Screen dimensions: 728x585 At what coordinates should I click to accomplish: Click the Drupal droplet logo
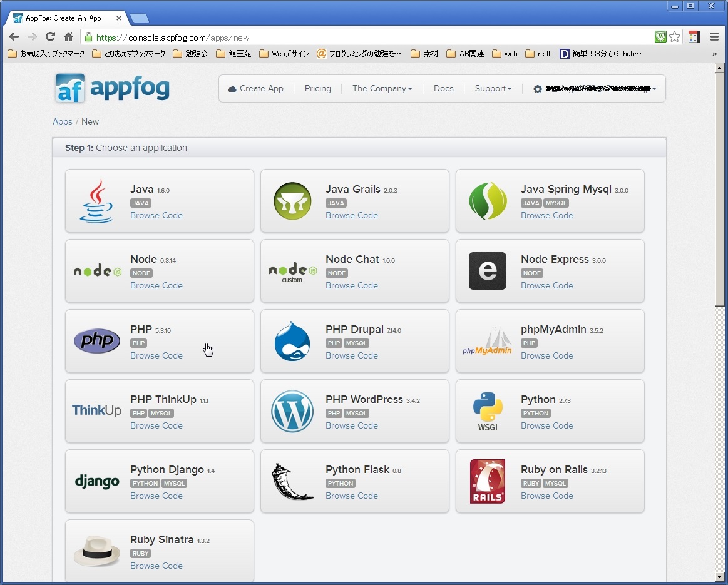coord(292,341)
